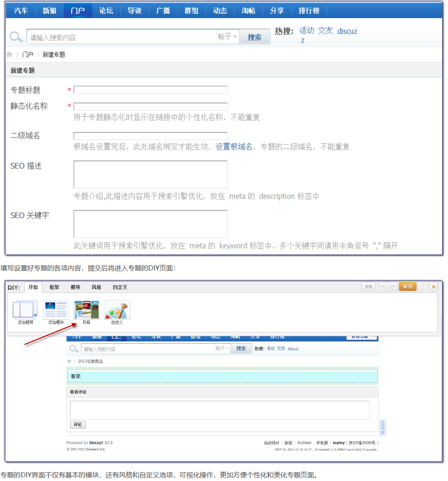Open the 风格 style icon in DIY panel
Viewport: 448px width, 481px height.
(x=86, y=310)
